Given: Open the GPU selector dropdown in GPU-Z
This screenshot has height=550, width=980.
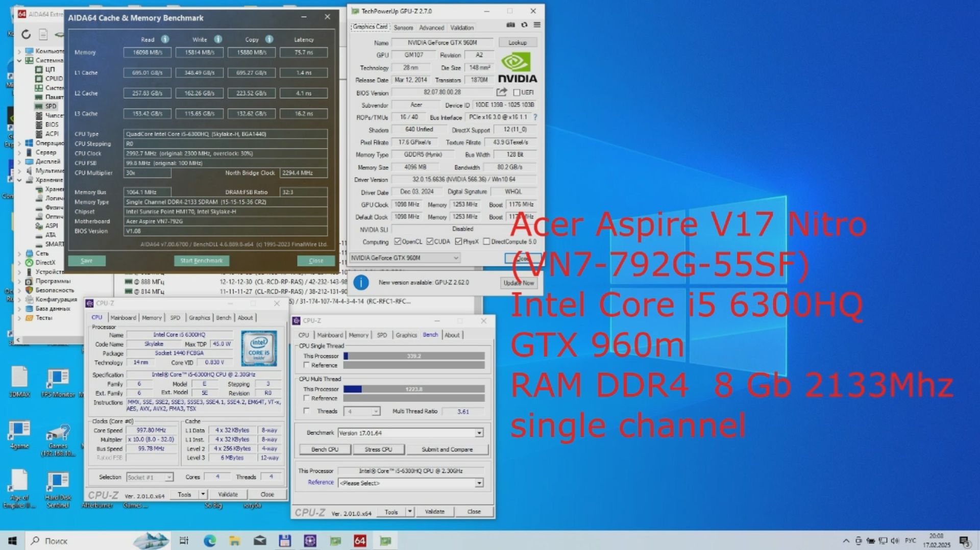Looking at the screenshot, I should click(x=456, y=258).
